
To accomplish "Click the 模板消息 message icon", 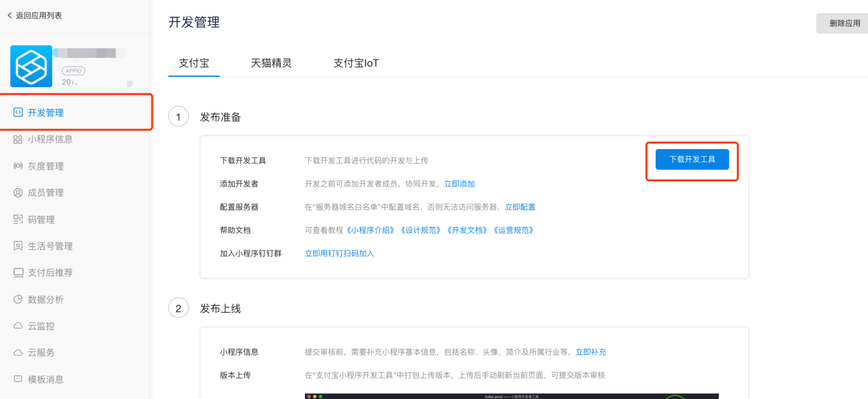I will click(18, 379).
